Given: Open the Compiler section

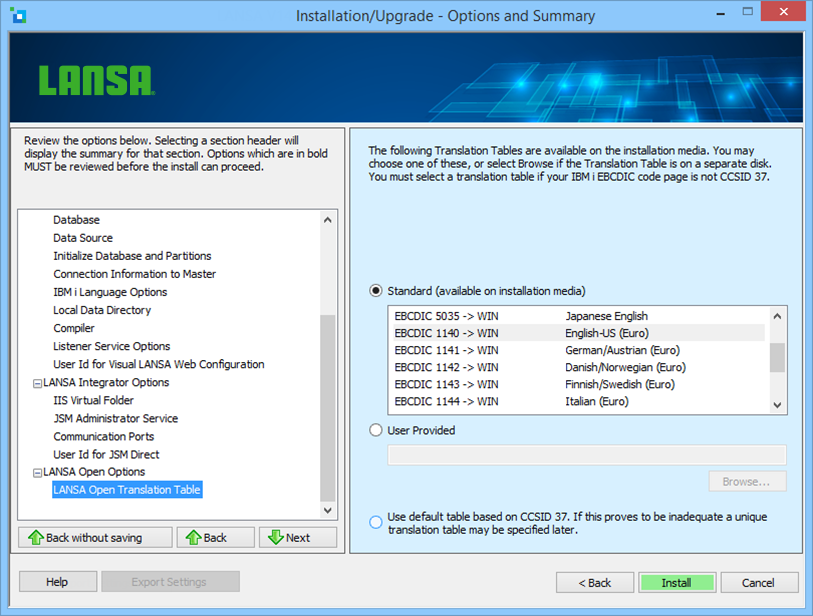Looking at the screenshot, I should click(x=74, y=328).
